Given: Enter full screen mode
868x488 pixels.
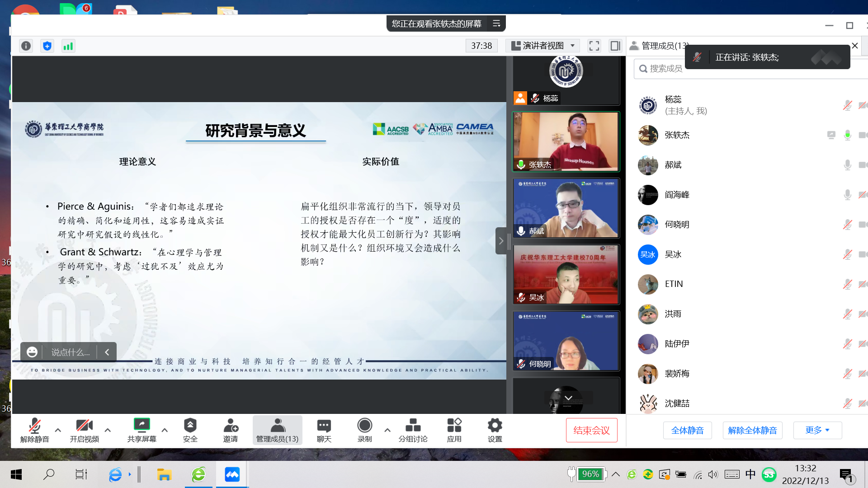Looking at the screenshot, I should pyautogui.click(x=594, y=46).
